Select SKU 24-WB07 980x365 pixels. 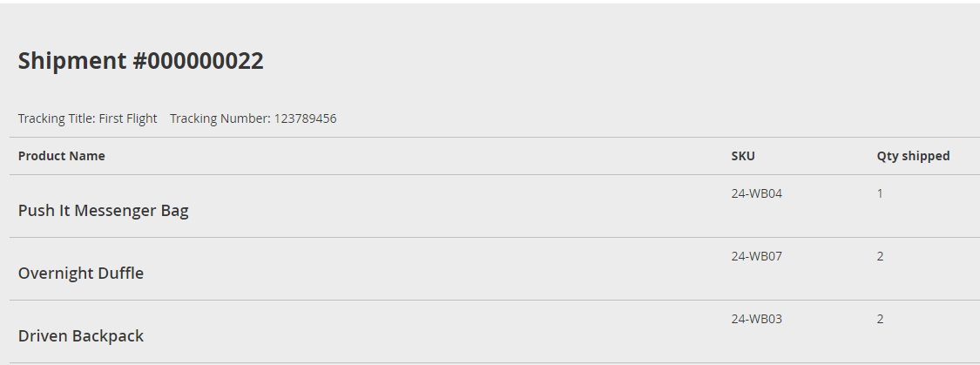pos(757,256)
